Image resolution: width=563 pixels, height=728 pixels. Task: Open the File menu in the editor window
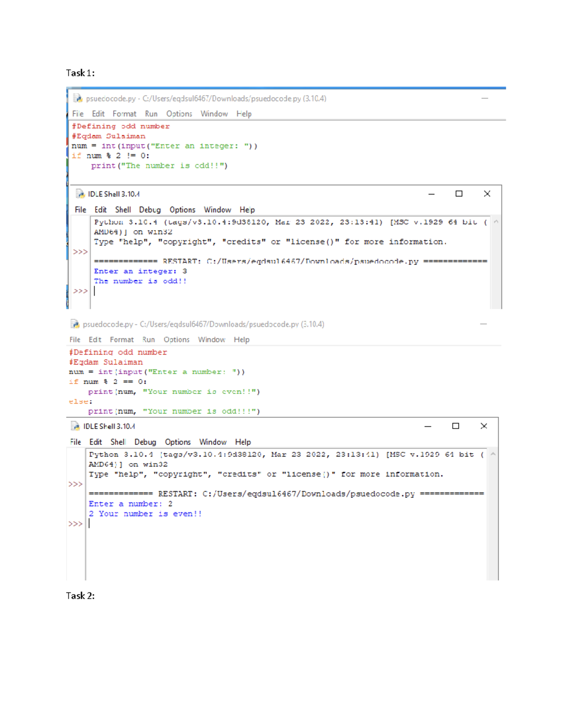click(77, 113)
